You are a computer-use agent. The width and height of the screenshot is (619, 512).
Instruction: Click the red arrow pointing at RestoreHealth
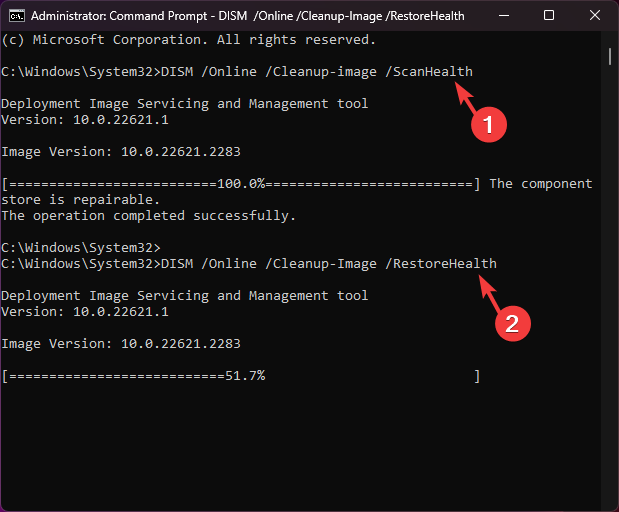click(488, 294)
